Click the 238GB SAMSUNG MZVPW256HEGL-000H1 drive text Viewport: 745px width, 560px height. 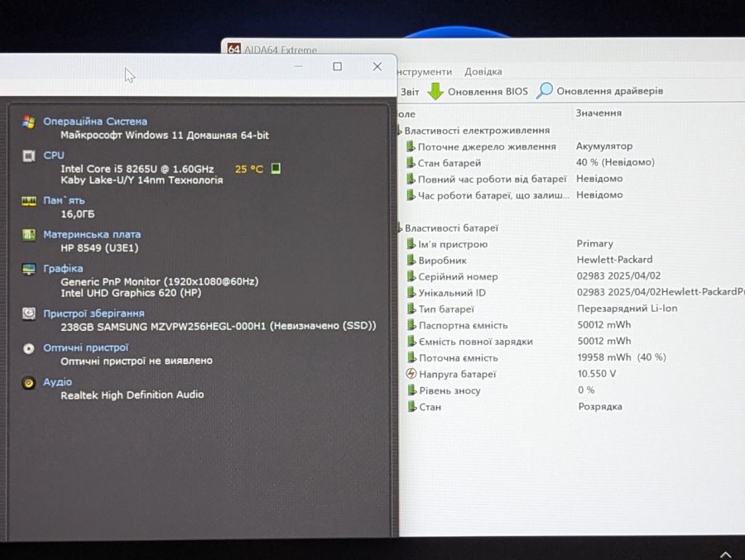coord(219,326)
